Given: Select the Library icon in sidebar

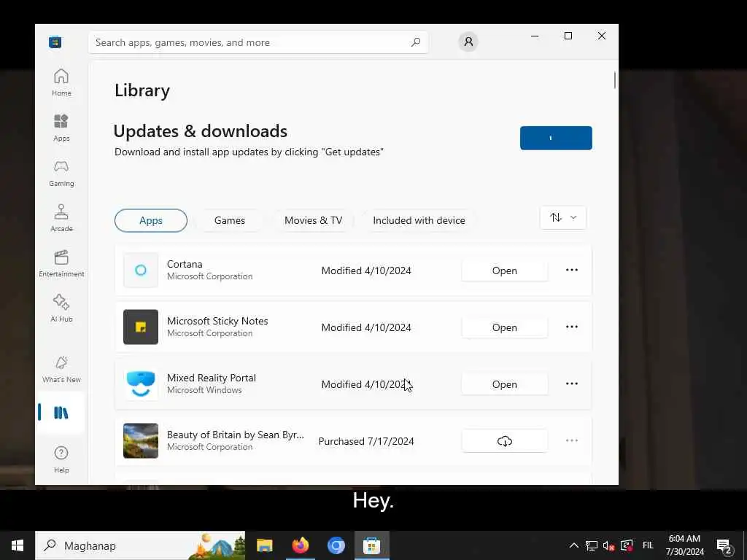Looking at the screenshot, I should tap(61, 413).
